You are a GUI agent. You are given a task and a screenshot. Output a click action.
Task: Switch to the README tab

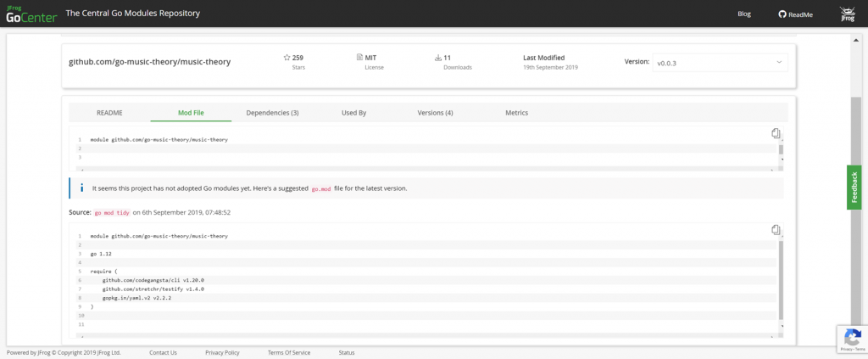pos(109,113)
